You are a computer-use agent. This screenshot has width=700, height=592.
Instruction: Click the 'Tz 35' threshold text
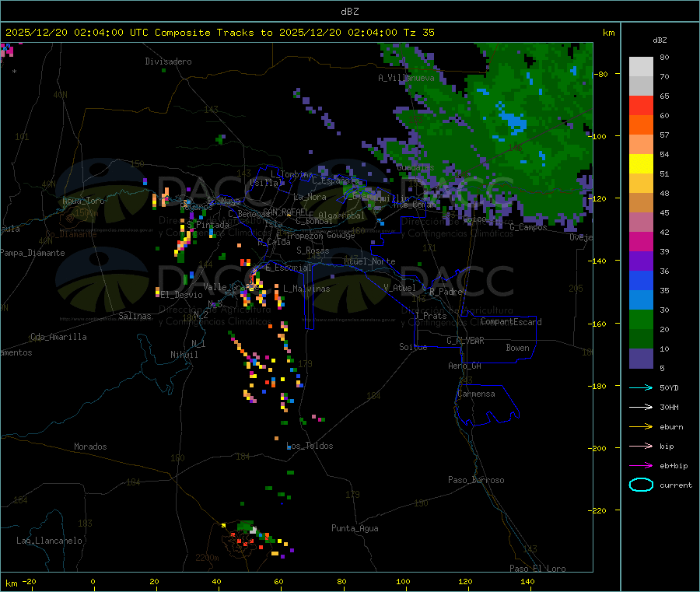(418, 33)
